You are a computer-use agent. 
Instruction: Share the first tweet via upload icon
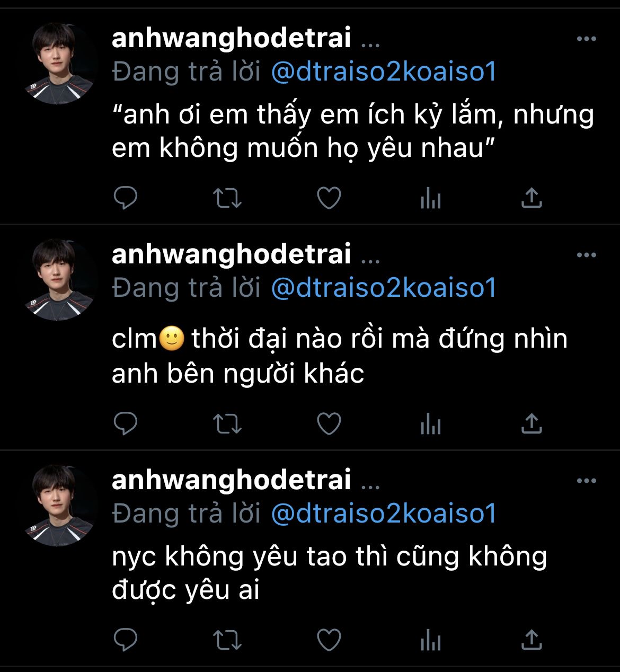532,198
